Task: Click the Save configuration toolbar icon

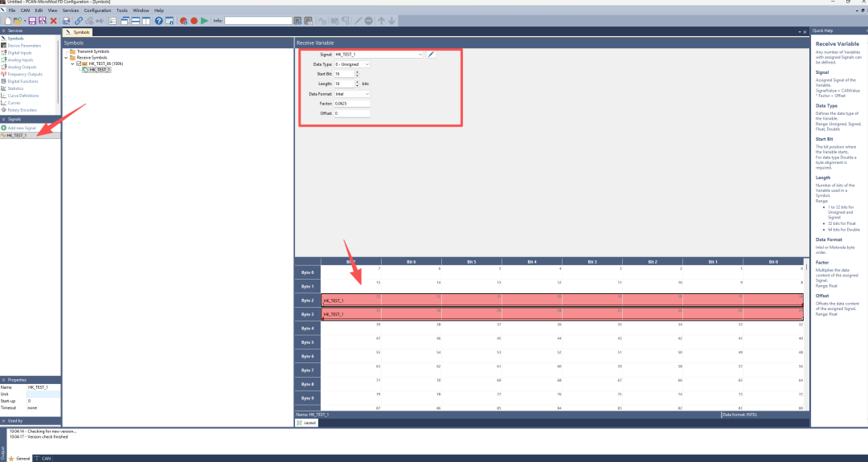Action: click(32, 20)
